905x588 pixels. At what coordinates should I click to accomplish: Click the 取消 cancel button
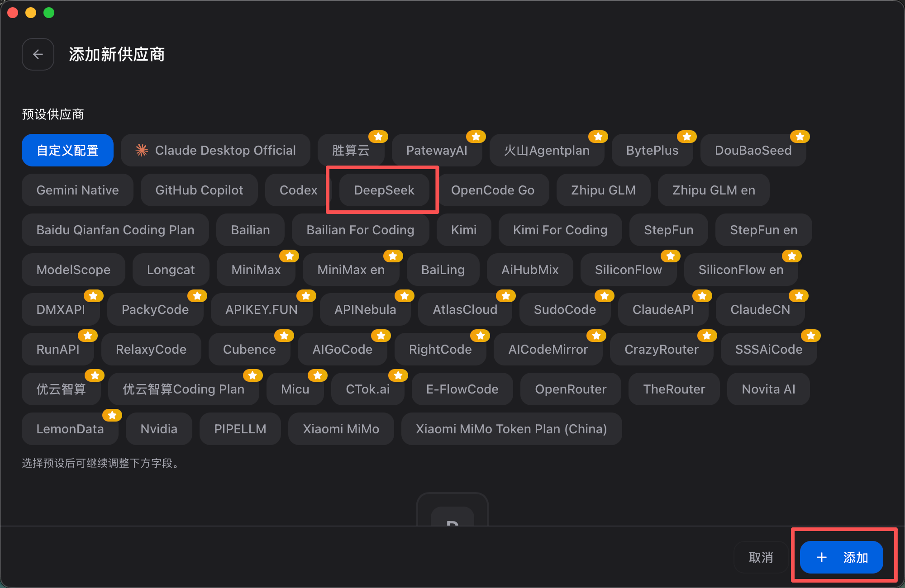(761, 557)
